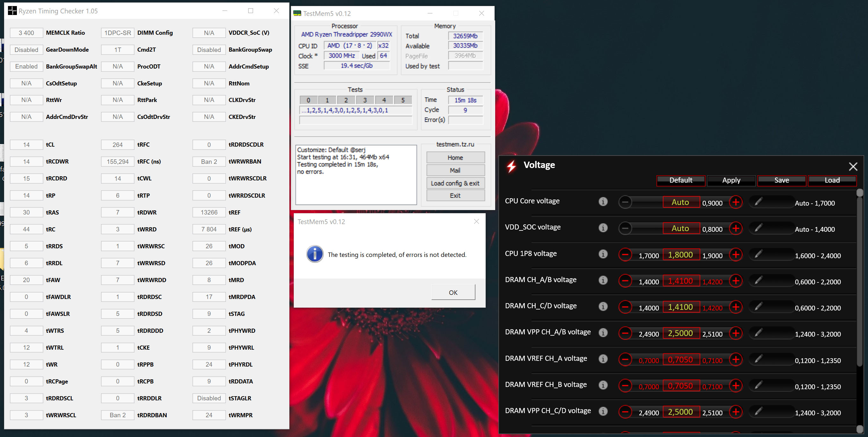The image size is (868, 437).
Task: Open TestMem5 Home link button
Action: coord(455,158)
